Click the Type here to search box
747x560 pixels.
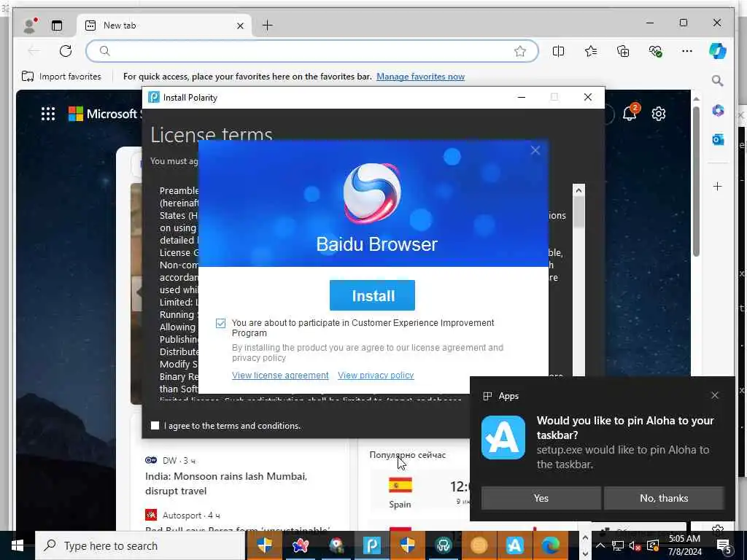point(141,545)
